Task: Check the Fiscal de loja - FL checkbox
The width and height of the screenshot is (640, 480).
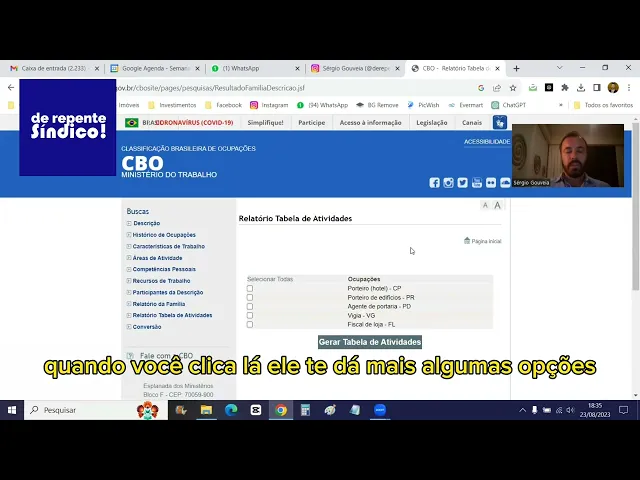Action: (250, 324)
